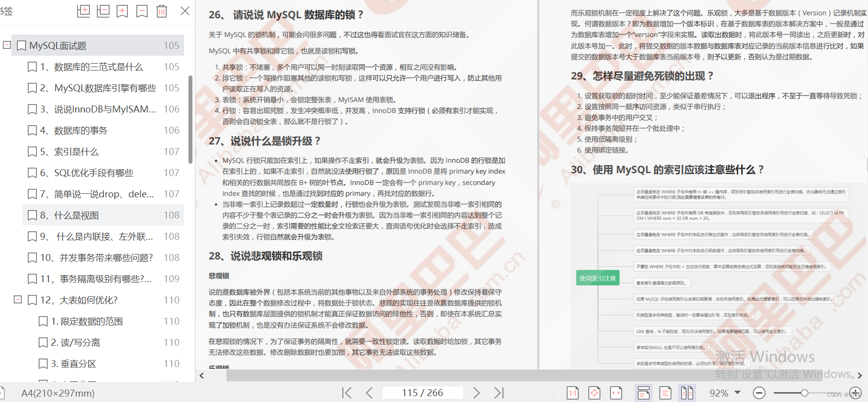The width and height of the screenshot is (868, 402).
Task: Click the collapse all bookmarks icon
Action: 103,11
